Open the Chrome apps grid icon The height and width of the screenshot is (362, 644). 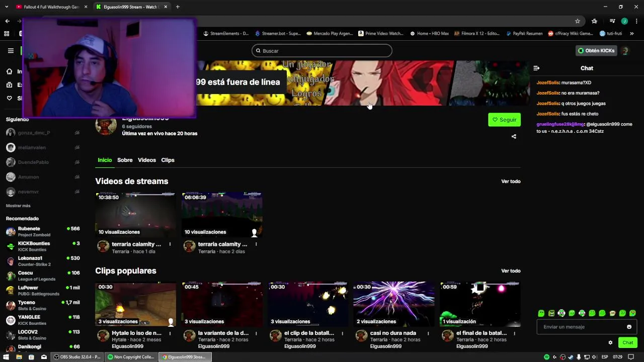pos(7,34)
